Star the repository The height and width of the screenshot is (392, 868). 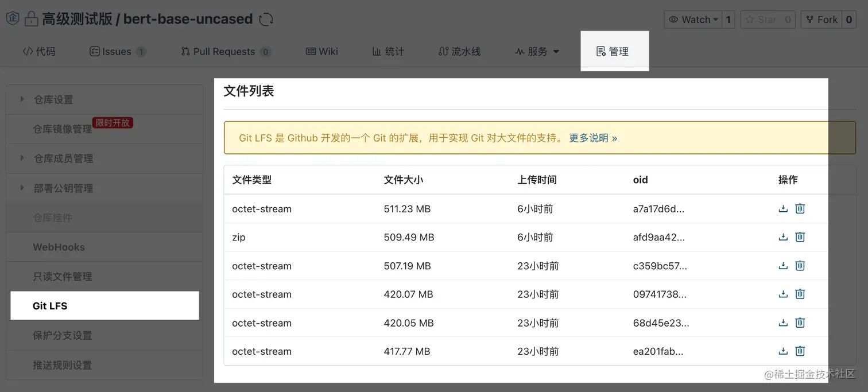click(760, 20)
